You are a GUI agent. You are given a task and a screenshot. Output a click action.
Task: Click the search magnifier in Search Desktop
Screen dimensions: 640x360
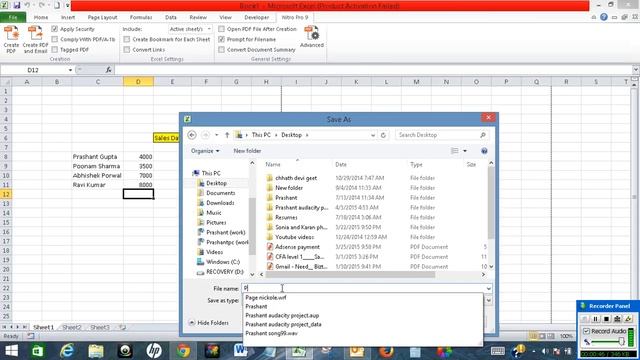483,135
